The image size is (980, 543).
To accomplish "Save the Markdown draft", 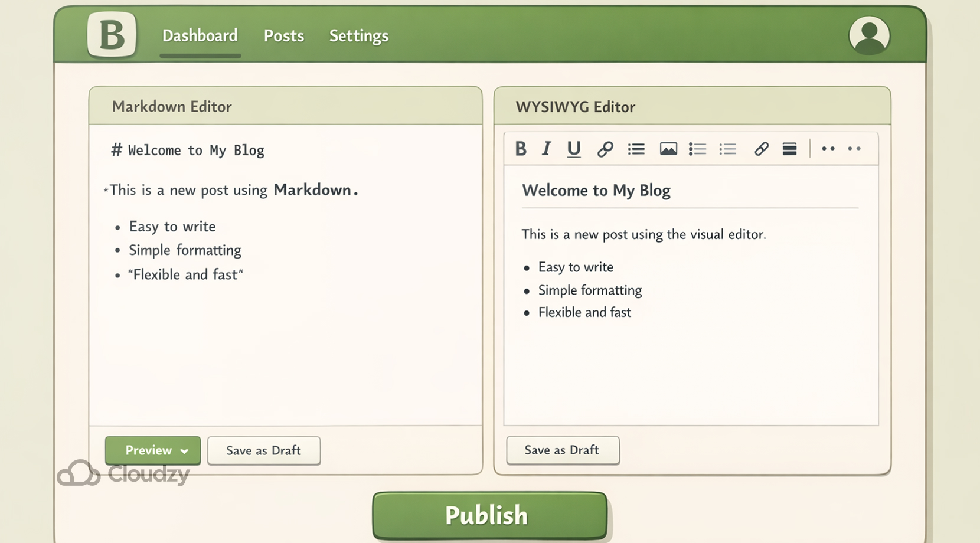I will coord(264,450).
